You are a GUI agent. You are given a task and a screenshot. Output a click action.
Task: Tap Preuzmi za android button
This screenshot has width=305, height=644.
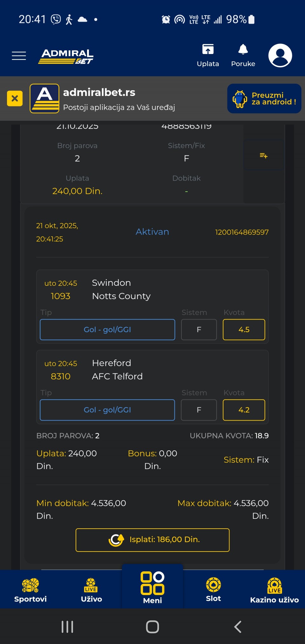coord(264,99)
